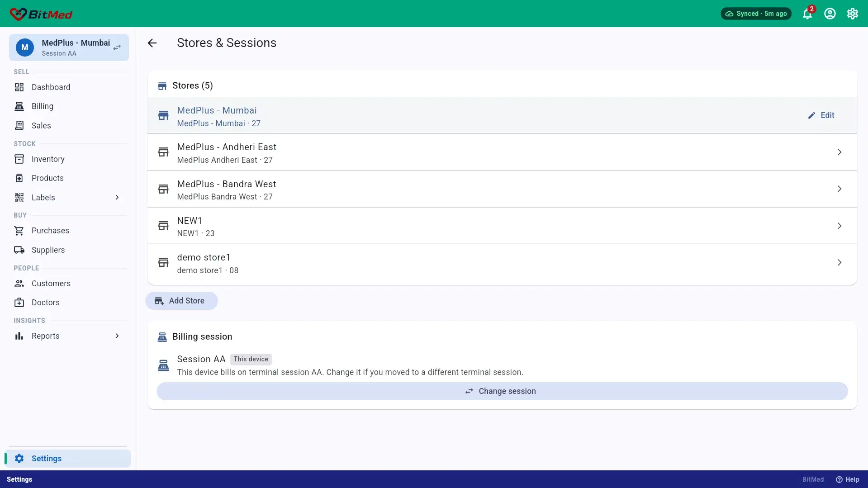The width and height of the screenshot is (868, 488).
Task: Open Purchases in the sidebar
Action: tap(68, 231)
